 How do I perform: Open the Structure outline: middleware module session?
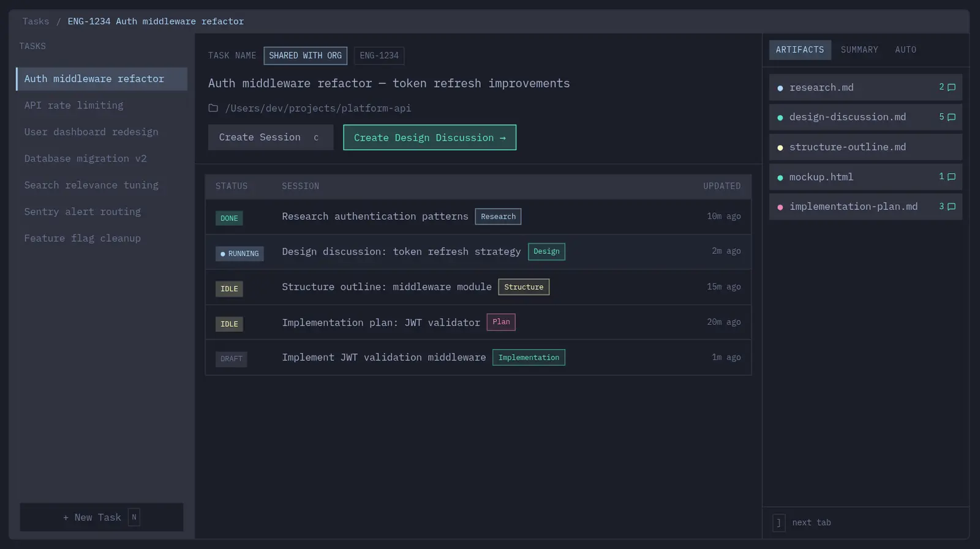[478, 287]
